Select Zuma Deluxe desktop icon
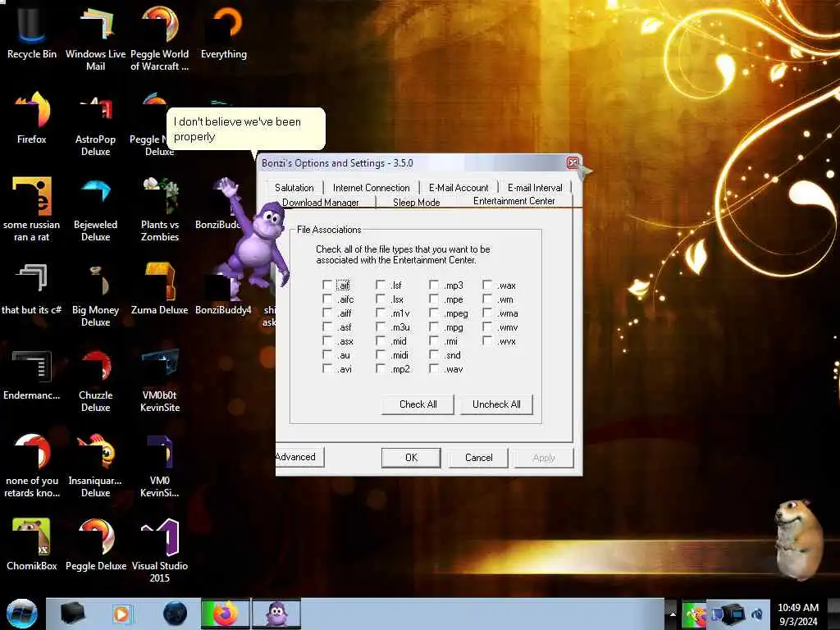 [x=160, y=289]
